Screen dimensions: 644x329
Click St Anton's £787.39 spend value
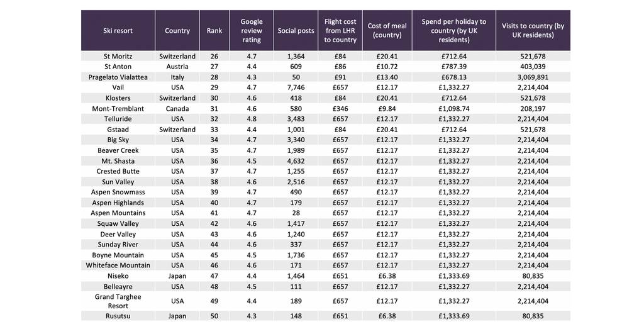(454, 67)
